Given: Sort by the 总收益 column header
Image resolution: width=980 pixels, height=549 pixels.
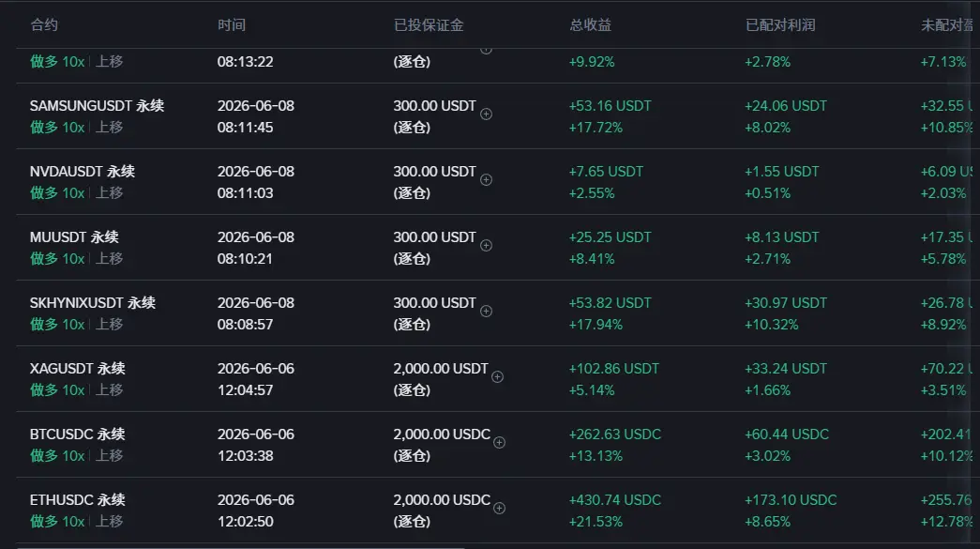Looking at the screenshot, I should tap(590, 25).
